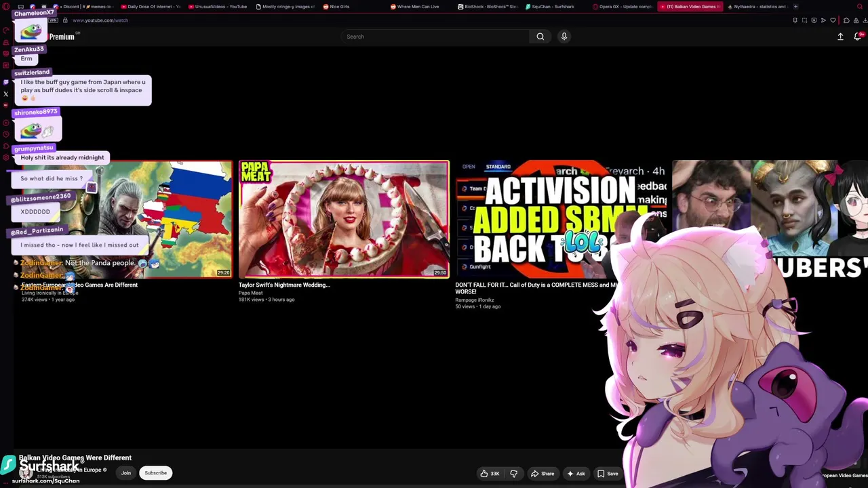Viewport: 868px width, 488px height.
Task: Open the Twitch icon in the sidebar
Action: [x=6, y=82]
